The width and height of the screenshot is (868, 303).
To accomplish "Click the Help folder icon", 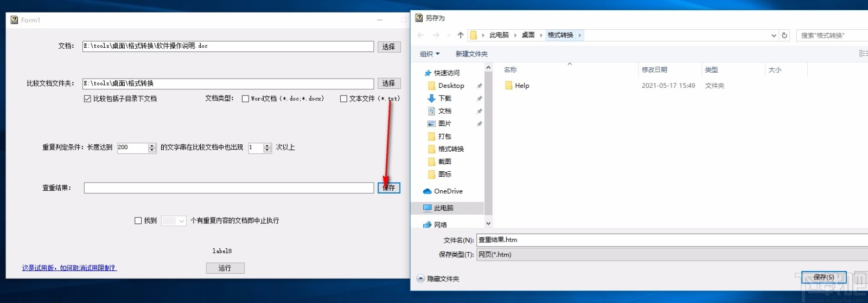I will [509, 86].
